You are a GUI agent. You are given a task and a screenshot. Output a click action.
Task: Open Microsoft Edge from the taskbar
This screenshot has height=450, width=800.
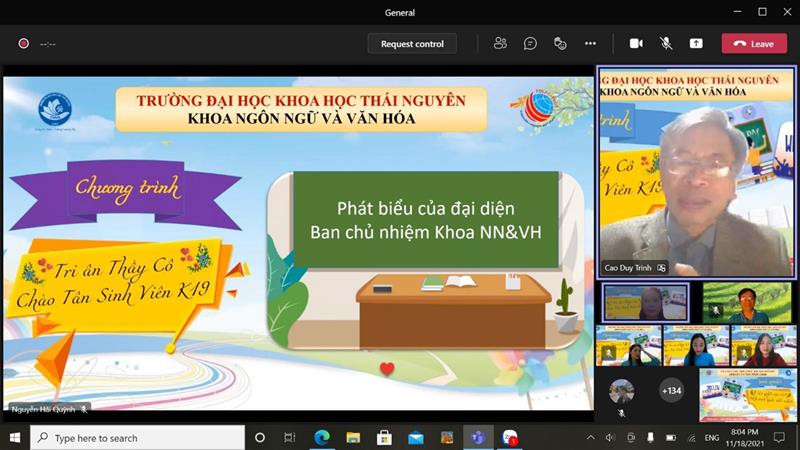[x=322, y=438]
